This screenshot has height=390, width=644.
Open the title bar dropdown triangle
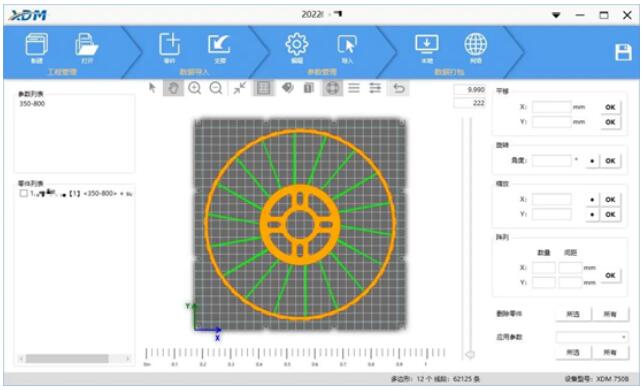click(556, 15)
